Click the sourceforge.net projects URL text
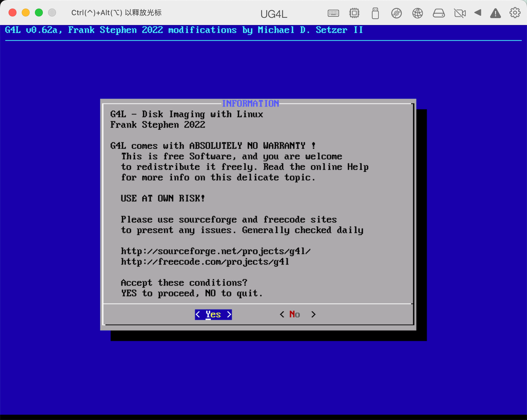This screenshot has width=527, height=420. point(215,251)
